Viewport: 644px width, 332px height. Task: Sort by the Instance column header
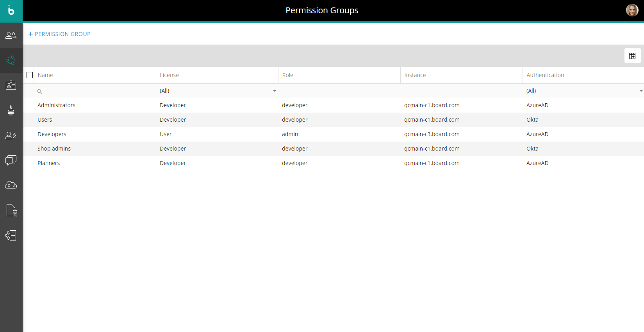point(415,75)
